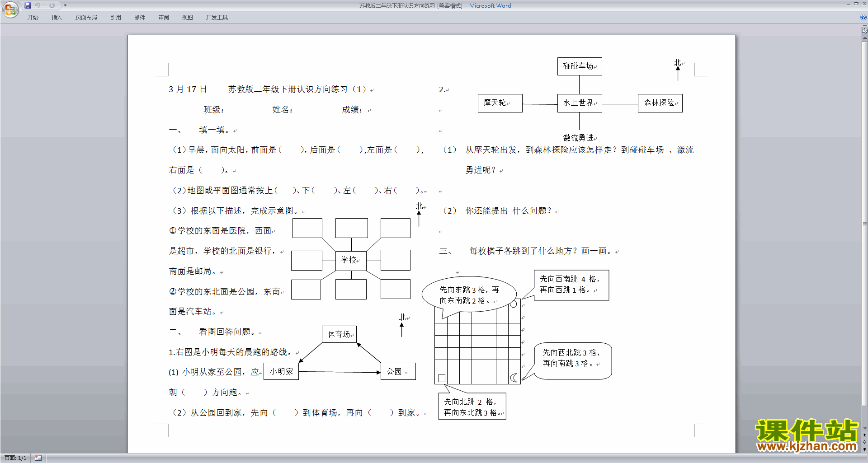Open the Undo history dropdown arrow
The width and height of the screenshot is (868, 463).
tap(44, 5)
